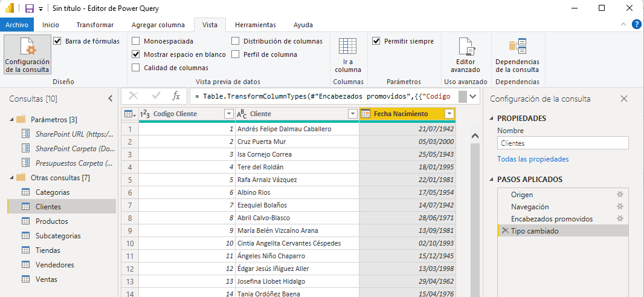This screenshot has width=644, height=297.
Task: Delete the Tipo cambiado step
Action: pos(505,231)
